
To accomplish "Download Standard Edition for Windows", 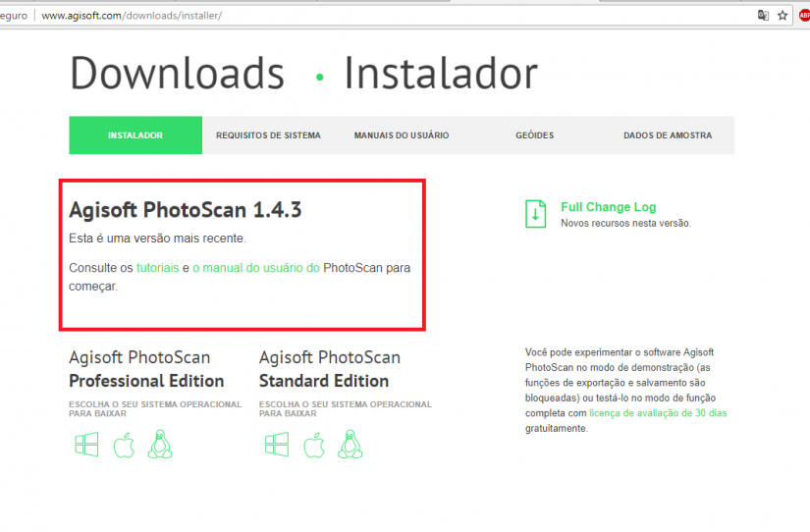I will tap(277, 445).
